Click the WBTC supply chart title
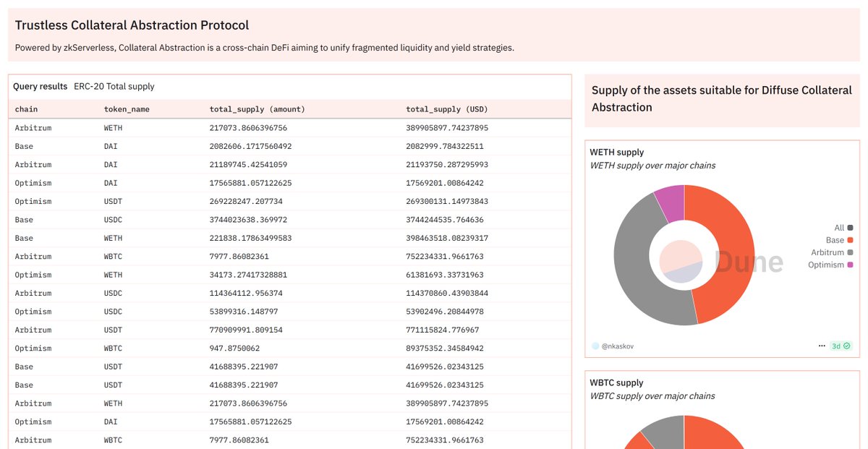The height and width of the screenshot is (449, 868). tap(616, 383)
